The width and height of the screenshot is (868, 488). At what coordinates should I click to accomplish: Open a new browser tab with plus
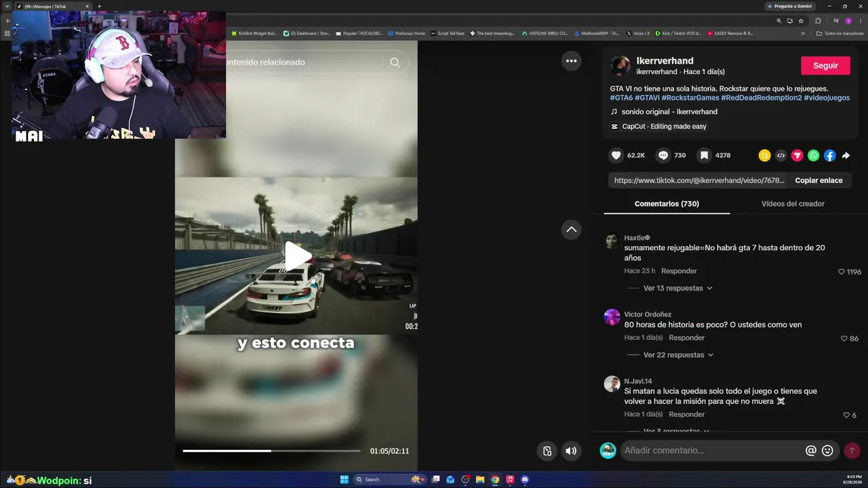click(x=99, y=6)
